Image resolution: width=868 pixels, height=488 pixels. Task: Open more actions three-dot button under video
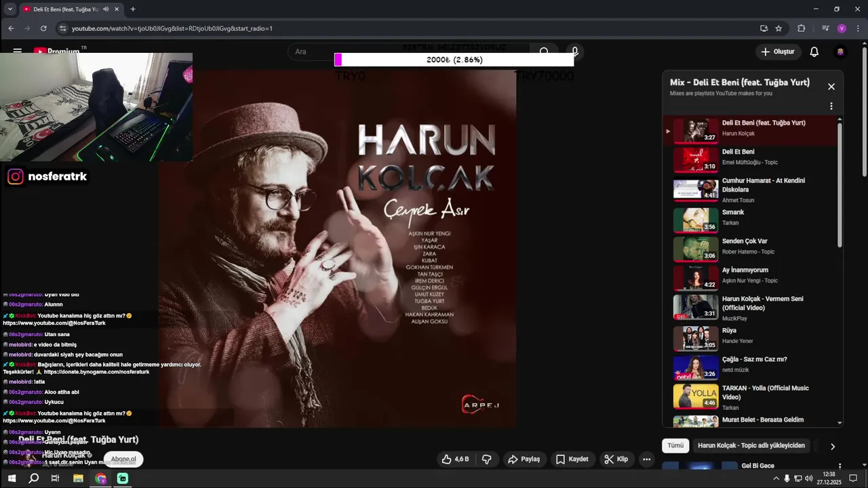647,459
